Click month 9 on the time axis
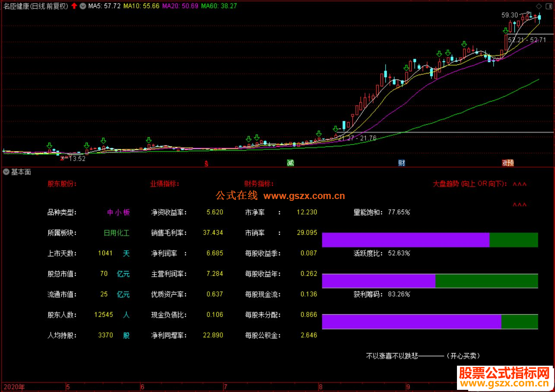555x392 pixels. click(x=409, y=387)
